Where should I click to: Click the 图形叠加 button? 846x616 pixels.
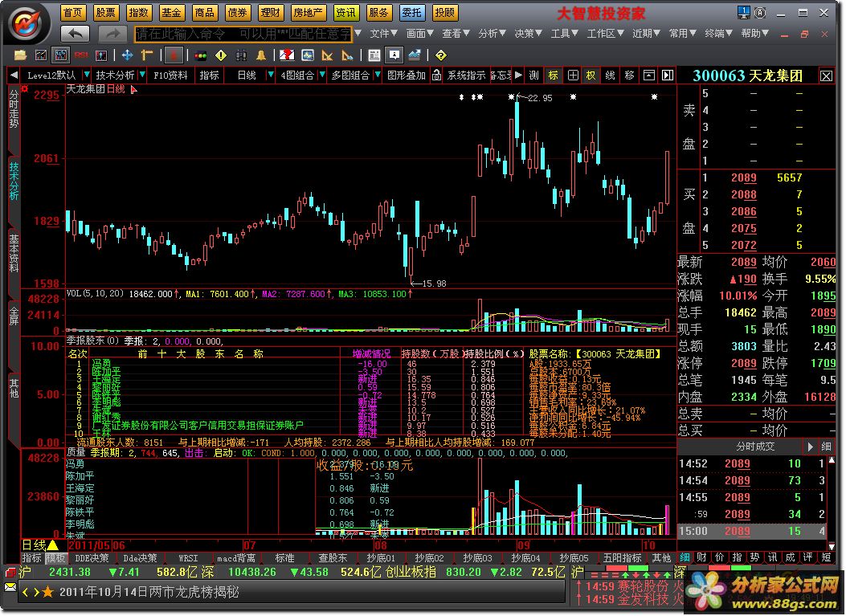pyautogui.click(x=407, y=75)
